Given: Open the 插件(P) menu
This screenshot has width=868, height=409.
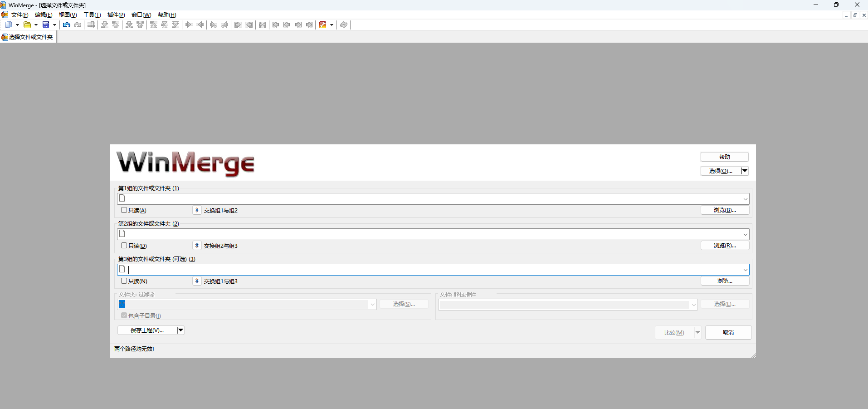Looking at the screenshot, I should (x=116, y=15).
